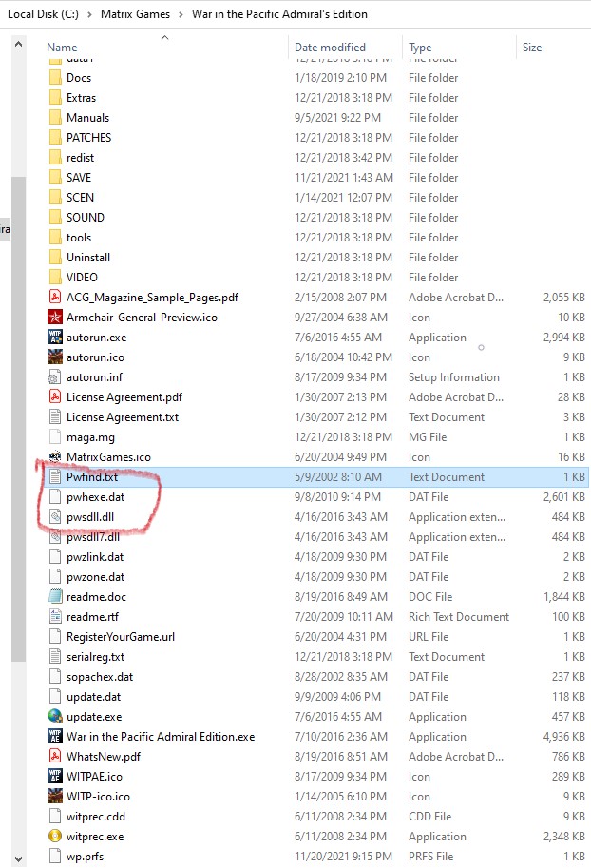Click the navigation pane scroll up arrow
The image size is (591, 868).
click(x=18, y=44)
